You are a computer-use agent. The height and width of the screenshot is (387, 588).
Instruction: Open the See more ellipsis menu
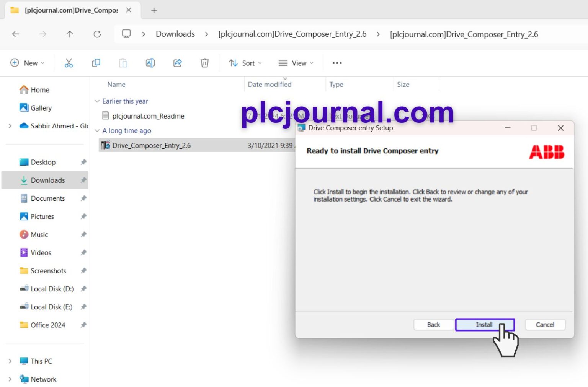pyautogui.click(x=337, y=63)
